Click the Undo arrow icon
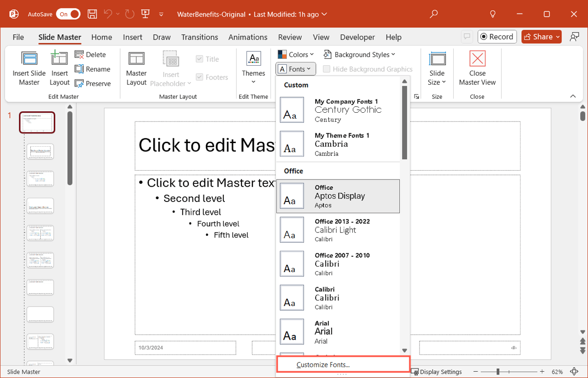This screenshot has height=378, width=588. (x=108, y=14)
